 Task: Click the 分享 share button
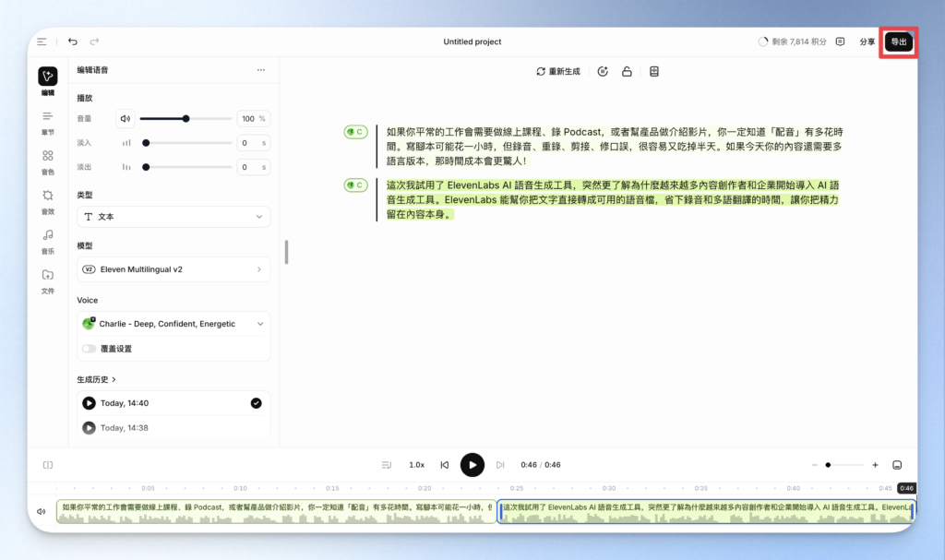(x=867, y=42)
